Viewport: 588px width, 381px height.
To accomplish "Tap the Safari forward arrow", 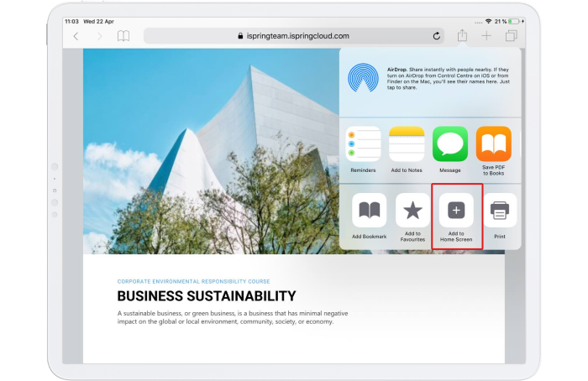I will 99,36.
